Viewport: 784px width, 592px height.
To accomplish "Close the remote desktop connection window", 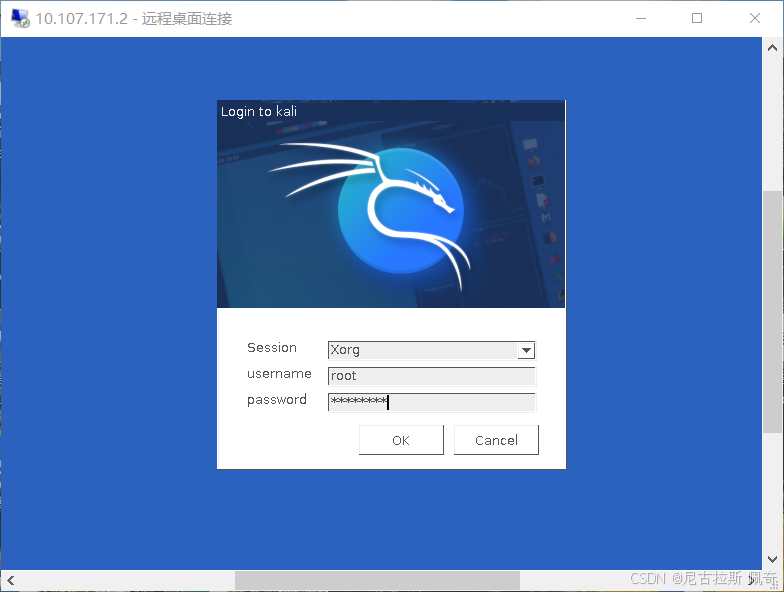I will tap(755, 18).
